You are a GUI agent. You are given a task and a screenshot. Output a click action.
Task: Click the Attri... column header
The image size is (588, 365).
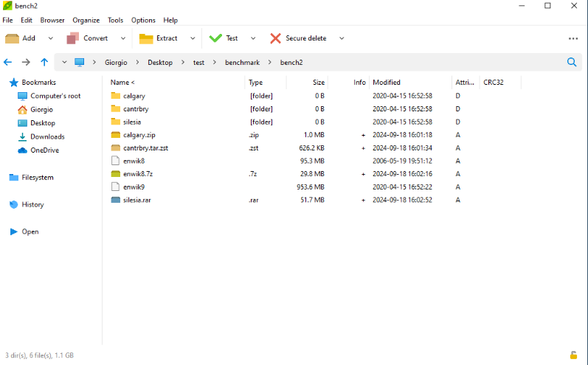point(466,83)
